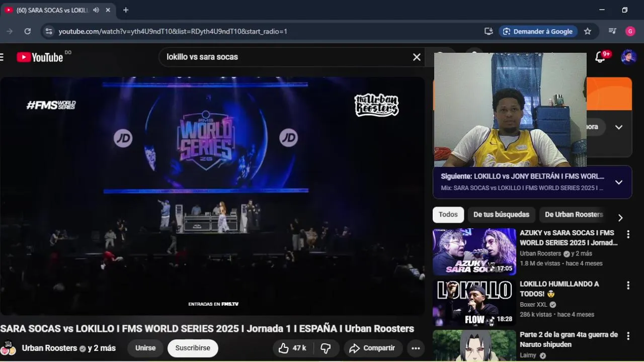Open options menu for AZUKY vs SARA SOCAS video
This screenshot has height=362, width=644.
coord(628,234)
